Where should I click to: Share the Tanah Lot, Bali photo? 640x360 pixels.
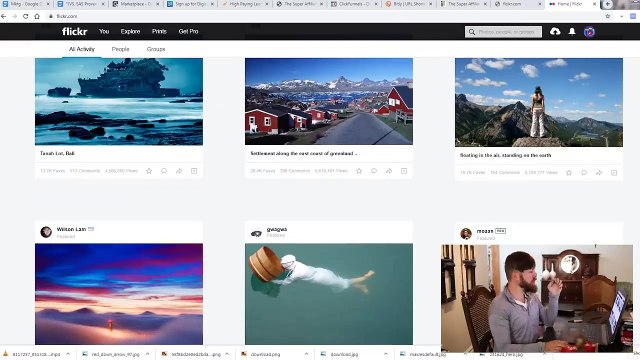pyautogui.click(x=179, y=171)
